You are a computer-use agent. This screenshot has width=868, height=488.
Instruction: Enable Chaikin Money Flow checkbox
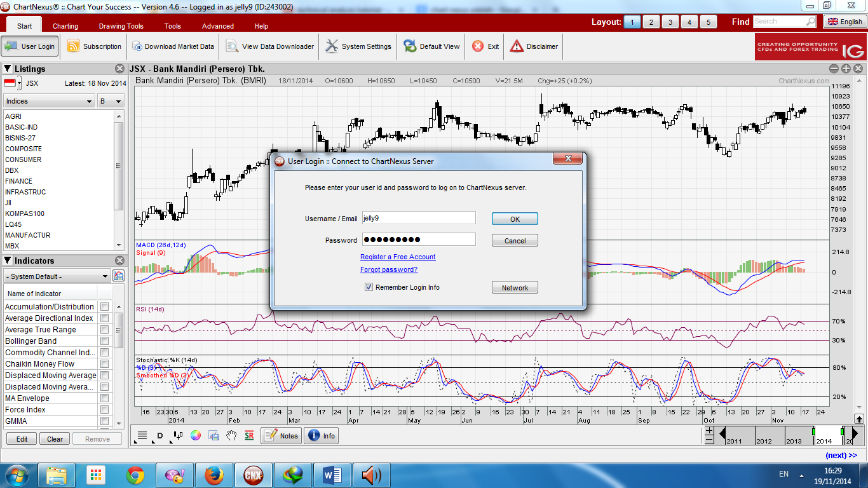pos(104,364)
